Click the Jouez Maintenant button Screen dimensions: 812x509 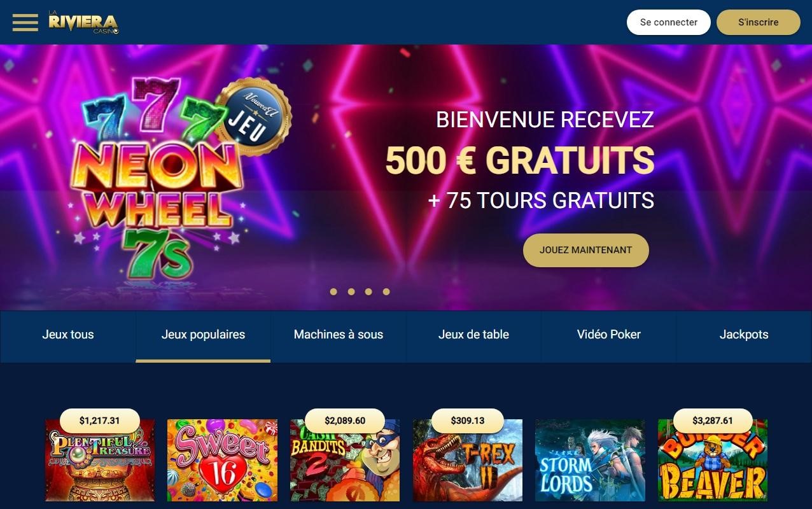pos(586,250)
